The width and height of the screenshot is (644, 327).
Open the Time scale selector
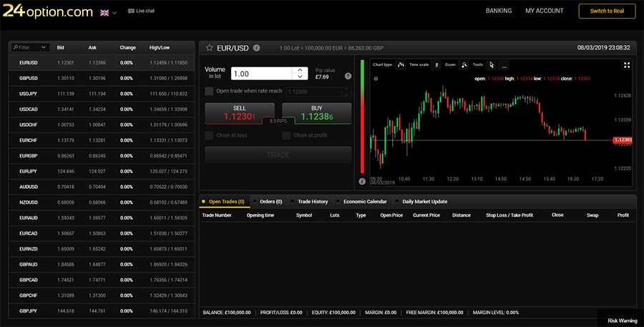[436, 64]
